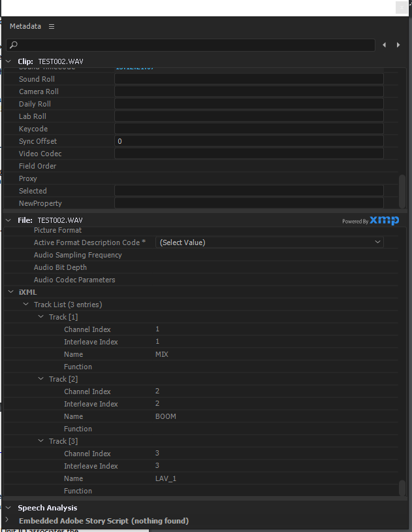Click the left navigation arrow
The width and height of the screenshot is (412, 532).
[384, 44]
